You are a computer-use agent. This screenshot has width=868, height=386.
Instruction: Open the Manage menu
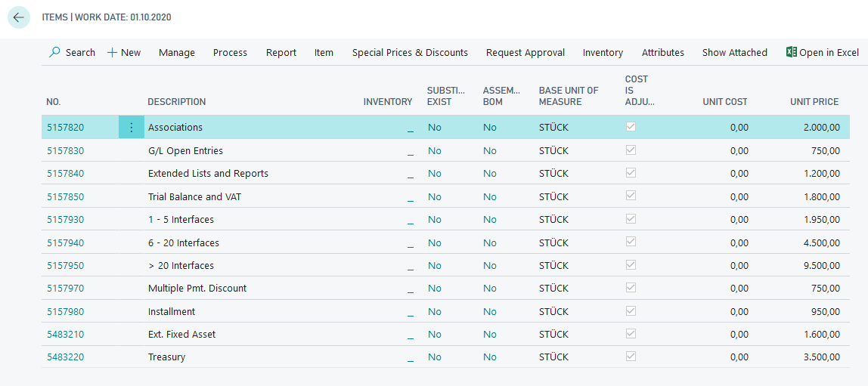coord(177,52)
